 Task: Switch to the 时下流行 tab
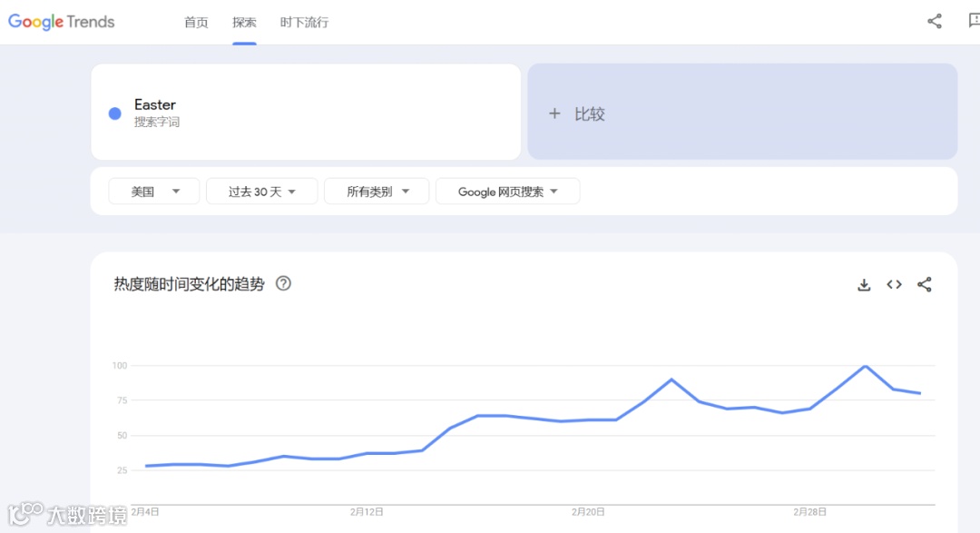click(x=304, y=23)
